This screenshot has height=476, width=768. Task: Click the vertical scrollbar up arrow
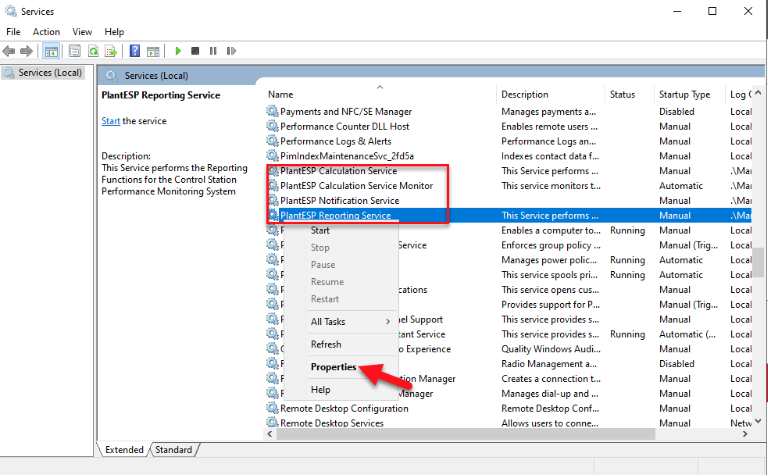pyautogui.click(x=758, y=93)
